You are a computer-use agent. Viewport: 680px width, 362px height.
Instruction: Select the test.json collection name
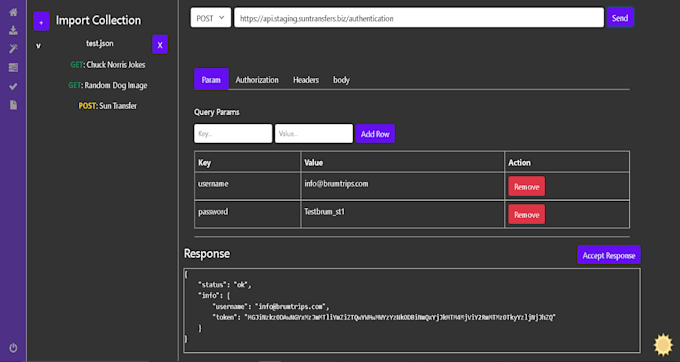coord(100,43)
